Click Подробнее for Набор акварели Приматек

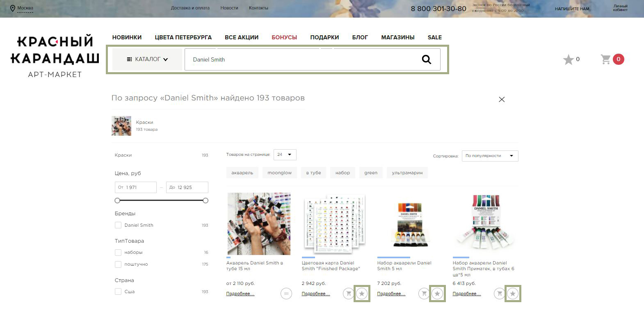pos(467,294)
